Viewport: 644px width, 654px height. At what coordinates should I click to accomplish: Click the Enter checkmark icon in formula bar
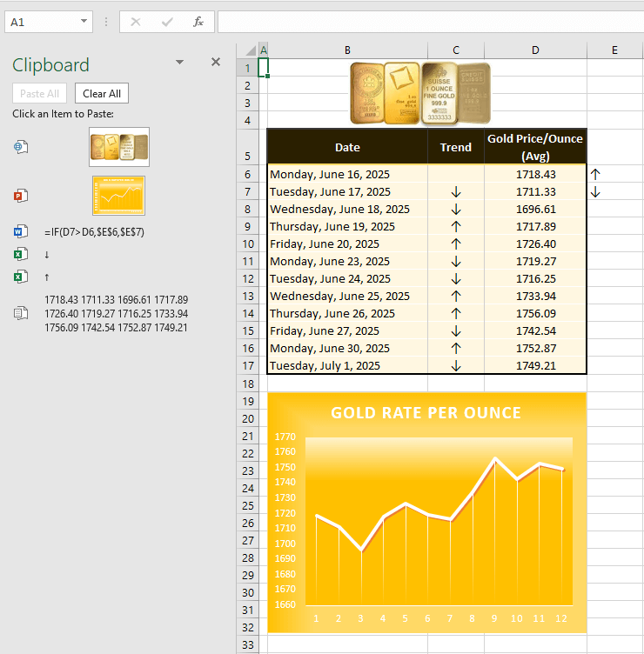click(167, 22)
